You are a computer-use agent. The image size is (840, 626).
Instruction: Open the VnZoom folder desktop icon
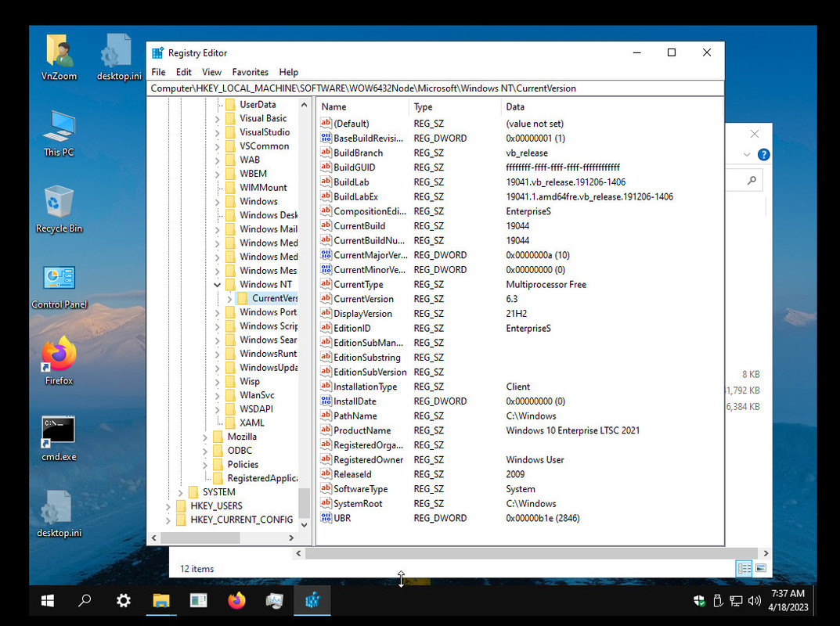tap(59, 58)
